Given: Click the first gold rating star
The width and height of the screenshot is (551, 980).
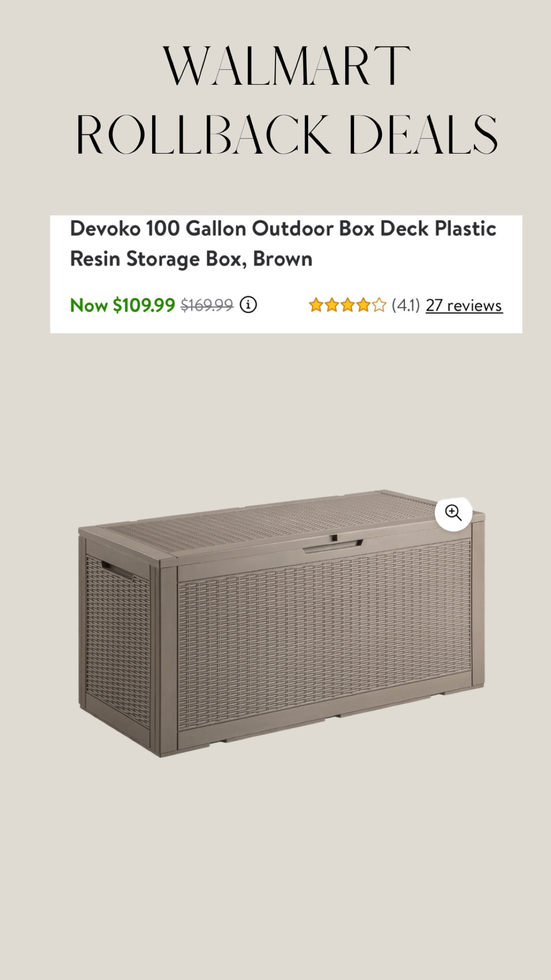Looking at the screenshot, I should coord(316,304).
